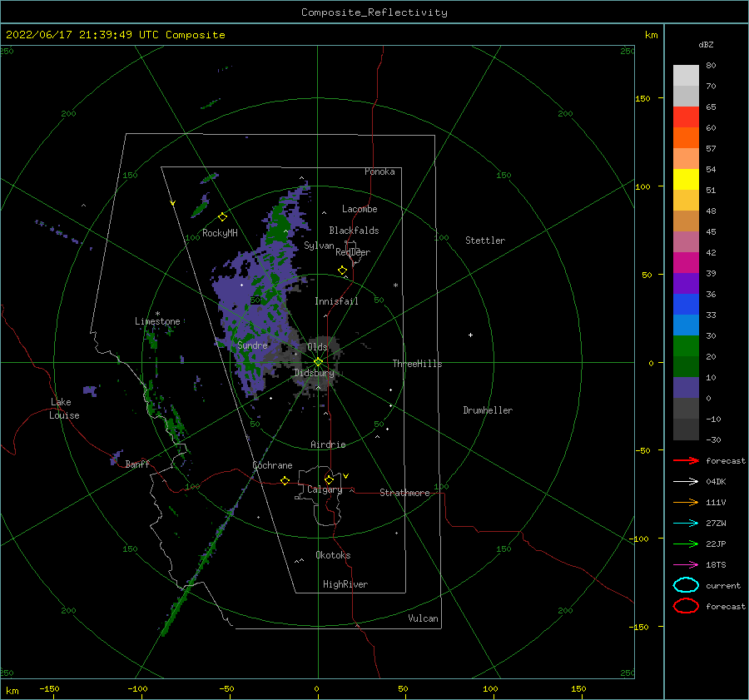Click the HighRiver label
This screenshot has width=749, height=700.
point(345,584)
